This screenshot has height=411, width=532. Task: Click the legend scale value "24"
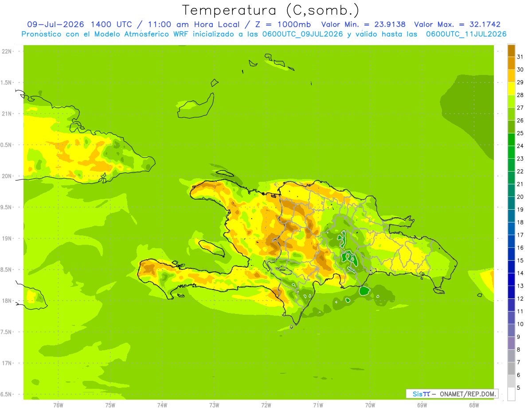pos(520,146)
